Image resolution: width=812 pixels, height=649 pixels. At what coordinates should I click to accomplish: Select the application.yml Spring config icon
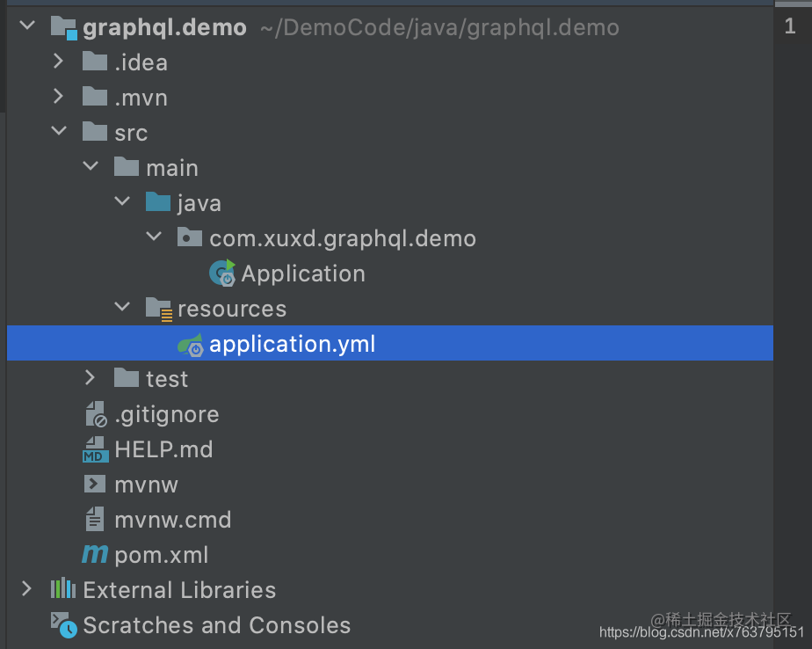(190, 343)
